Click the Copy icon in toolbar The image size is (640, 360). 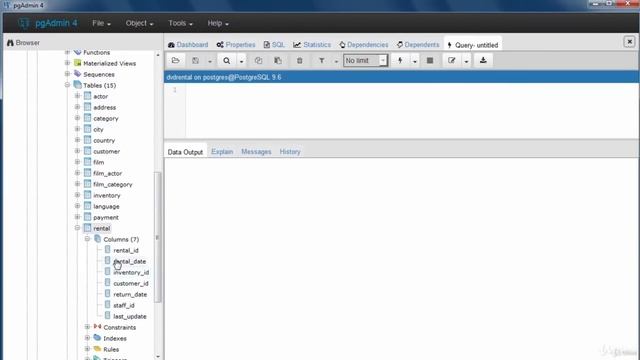click(x=258, y=61)
